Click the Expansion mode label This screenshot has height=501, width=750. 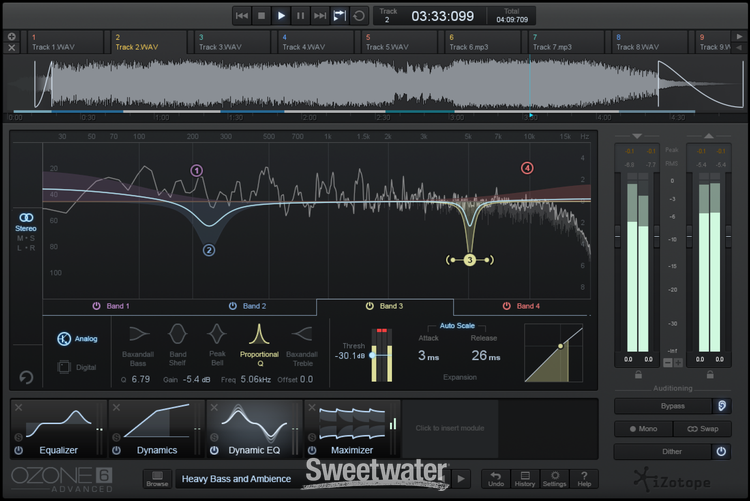pyautogui.click(x=460, y=377)
